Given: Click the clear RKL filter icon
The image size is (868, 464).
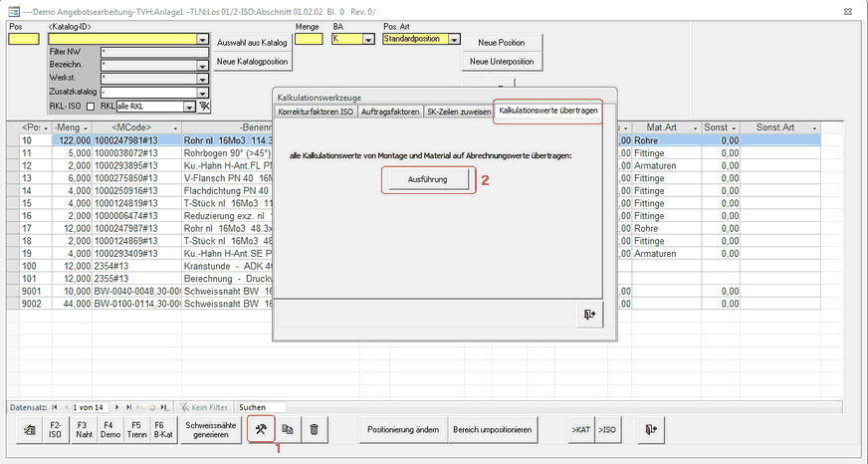Looking at the screenshot, I should point(204,105).
